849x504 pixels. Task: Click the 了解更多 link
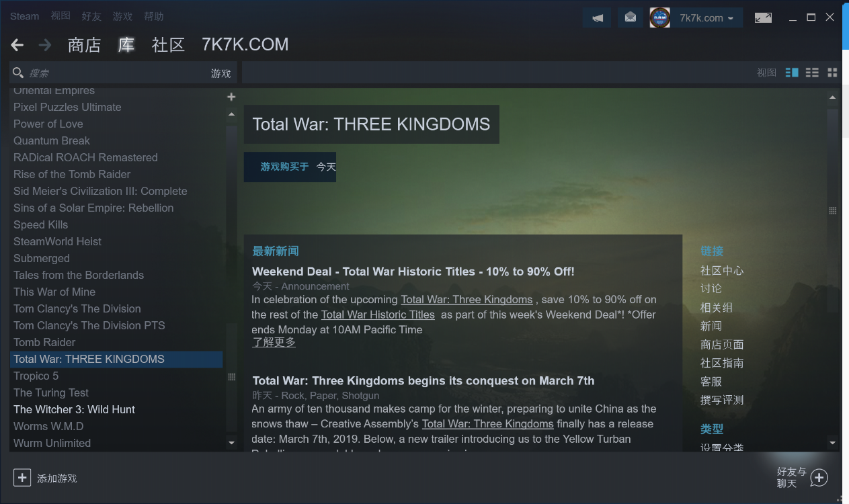point(274,342)
